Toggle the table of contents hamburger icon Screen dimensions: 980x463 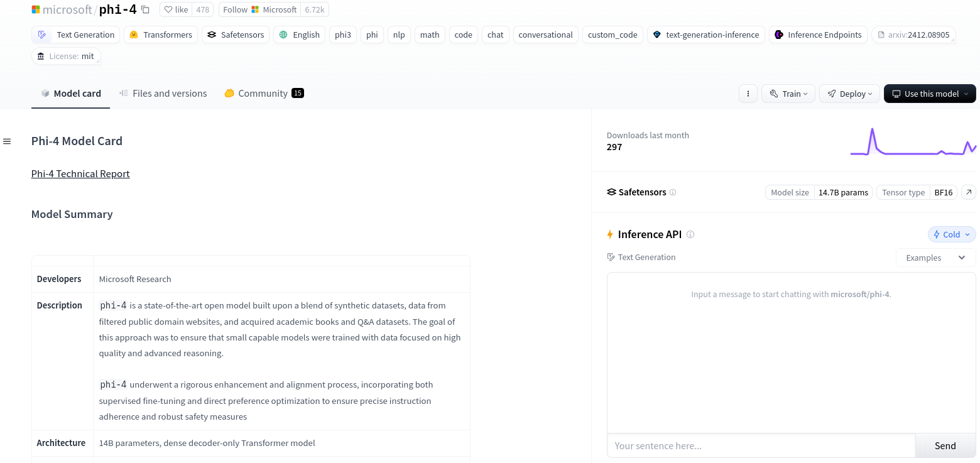pos(7,141)
